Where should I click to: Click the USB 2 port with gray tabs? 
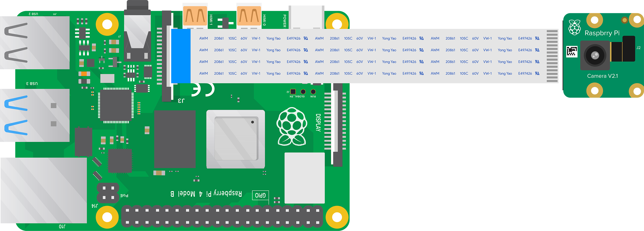(35, 43)
